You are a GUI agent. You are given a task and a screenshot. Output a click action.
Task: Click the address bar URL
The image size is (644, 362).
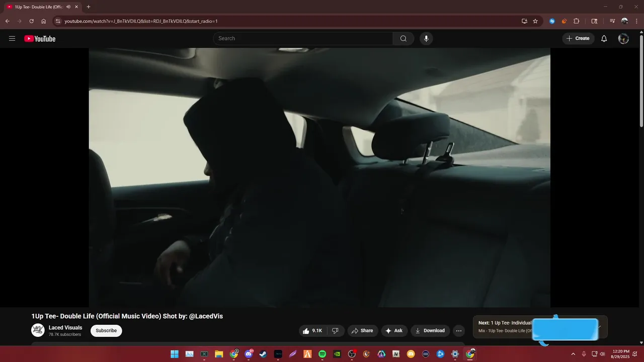coord(141,21)
